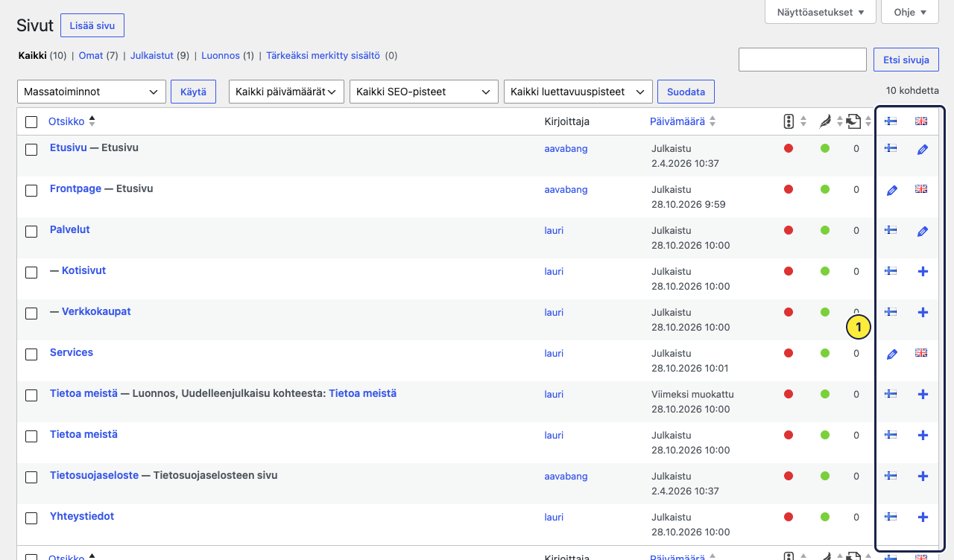Tick the Palvelut row checkbox
Viewport: 954px width, 560px height.
click(x=31, y=232)
